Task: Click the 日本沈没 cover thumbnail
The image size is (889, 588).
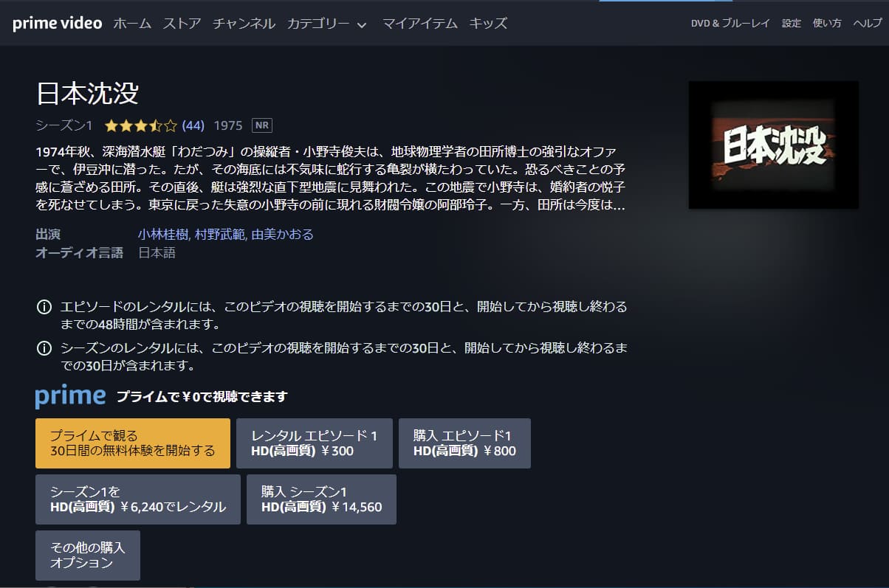Action: (773, 145)
